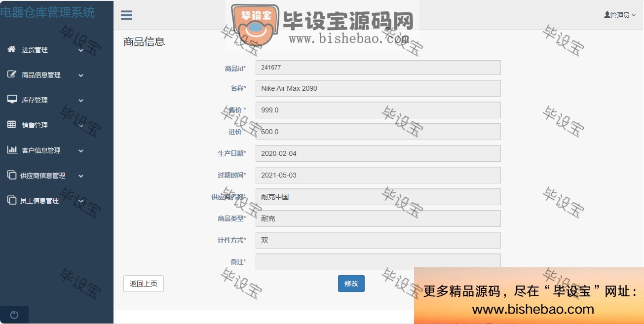The height and width of the screenshot is (324, 644).
Task: Open the 客户信息管理 menu item
Action: click(x=41, y=150)
